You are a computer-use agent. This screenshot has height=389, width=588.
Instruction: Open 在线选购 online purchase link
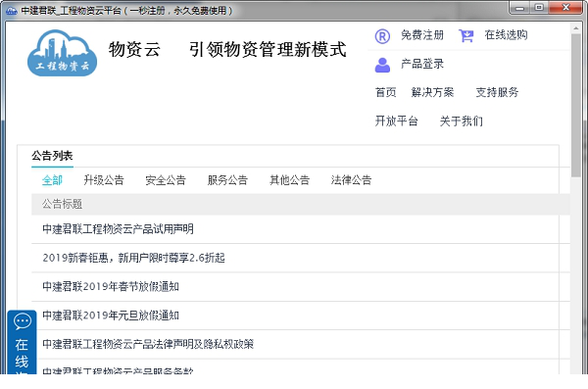point(506,35)
